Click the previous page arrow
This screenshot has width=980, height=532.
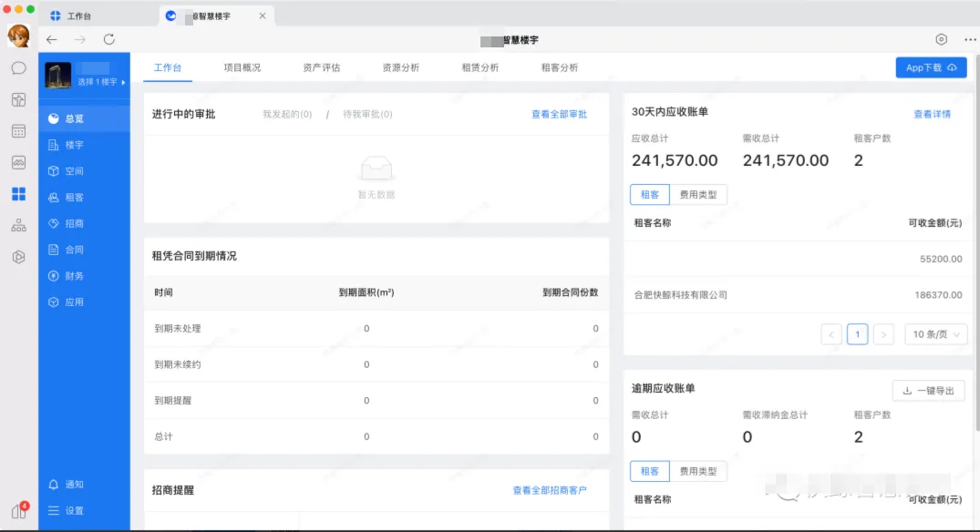[831, 334]
